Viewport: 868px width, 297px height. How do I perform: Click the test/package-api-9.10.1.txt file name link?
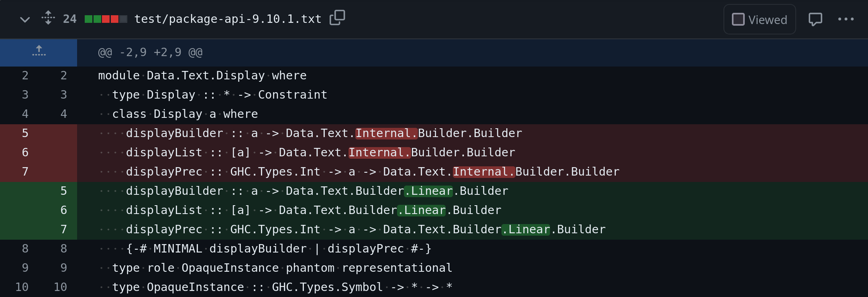click(x=228, y=19)
